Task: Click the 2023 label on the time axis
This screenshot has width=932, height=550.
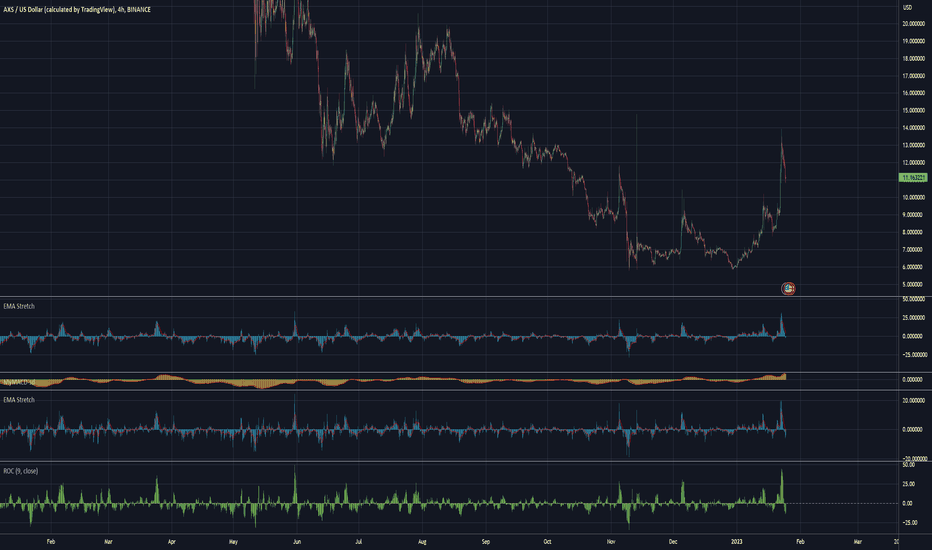Action: 736,542
